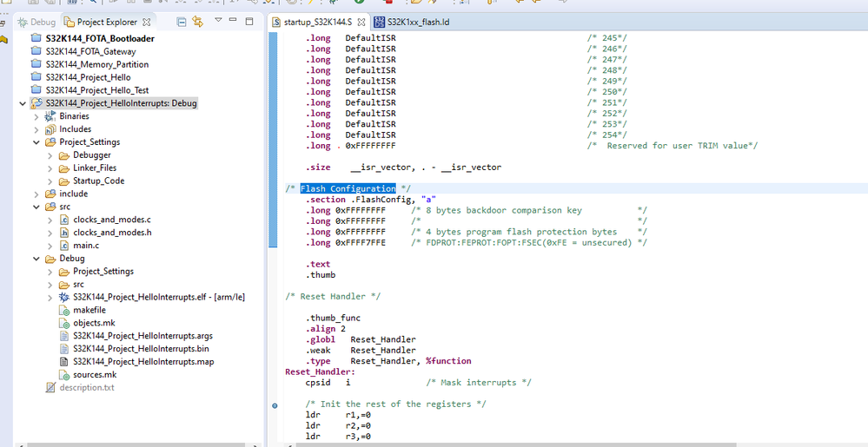
Task: Click the main.c file icon
Action: [x=63, y=245]
